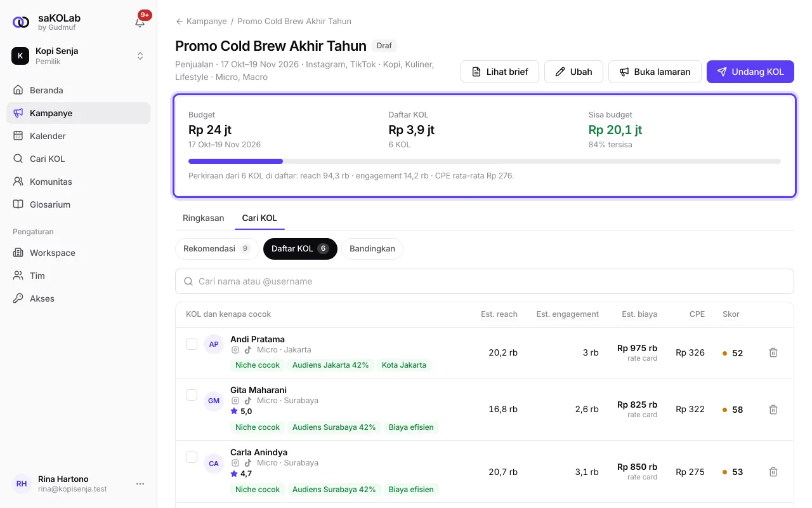The width and height of the screenshot is (812, 508).
Task: Open Carla Anindya's profile name
Action: tap(259, 452)
